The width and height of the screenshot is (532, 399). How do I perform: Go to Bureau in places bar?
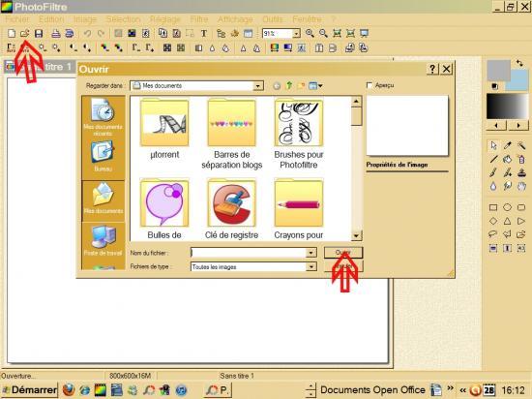pyautogui.click(x=103, y=157)
